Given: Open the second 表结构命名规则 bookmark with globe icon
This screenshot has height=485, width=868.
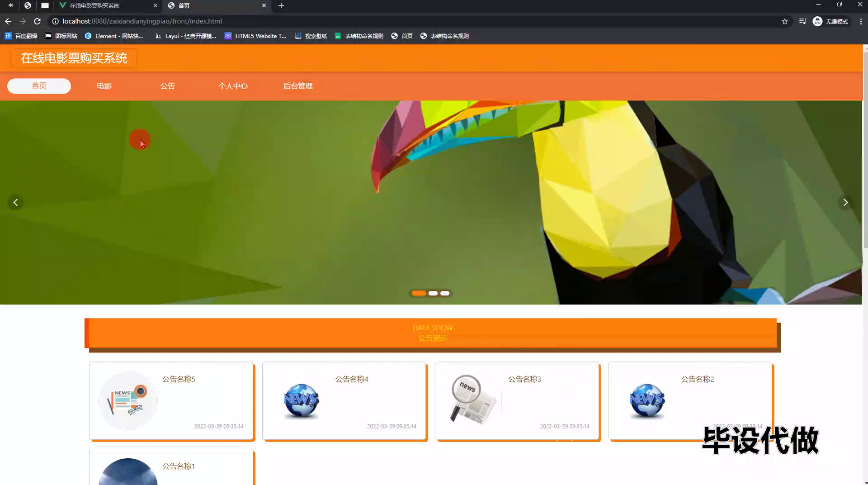Looking at the screenshot, I should pos(444,36).
